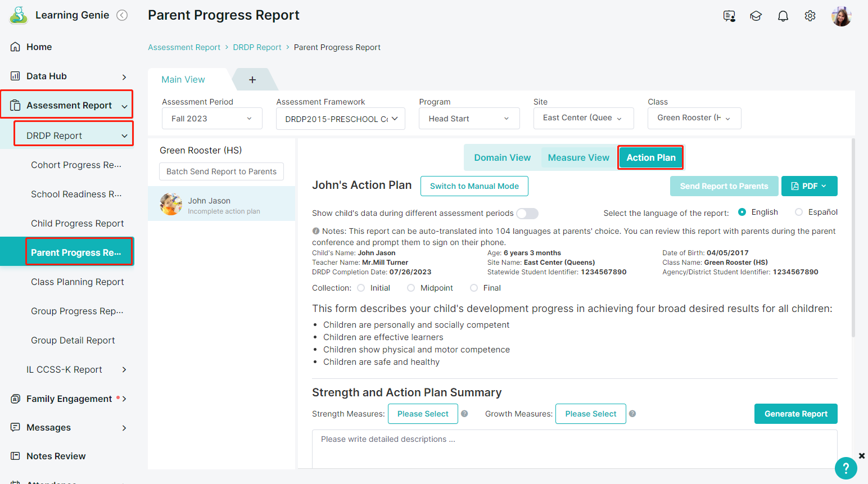Toggle show child's data across assessment periods
The height and width of the screenshot is (484, 868).
click(527, 214)
